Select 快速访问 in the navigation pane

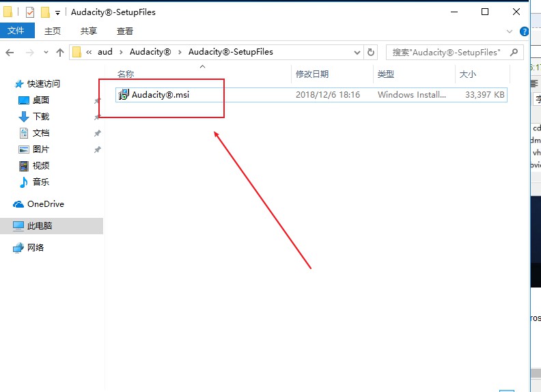pos(44,84)
